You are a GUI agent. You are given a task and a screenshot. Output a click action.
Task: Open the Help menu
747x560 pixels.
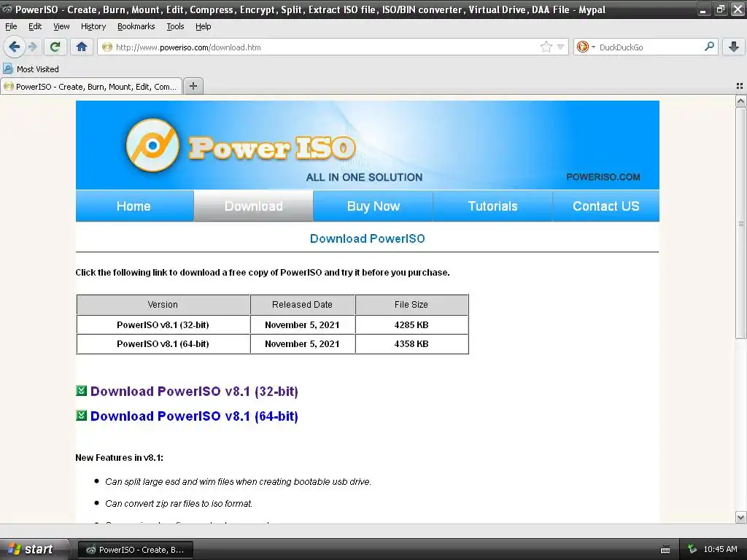click(203, 26)
